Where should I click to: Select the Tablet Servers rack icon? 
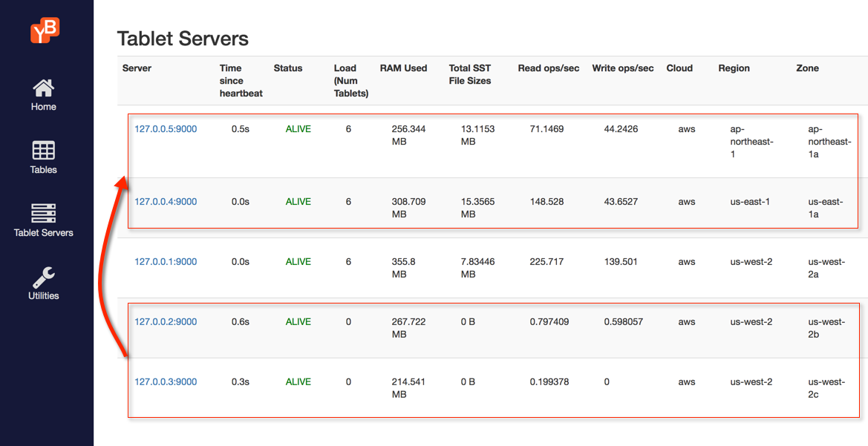pyautogui.click(x=43, y=214)
